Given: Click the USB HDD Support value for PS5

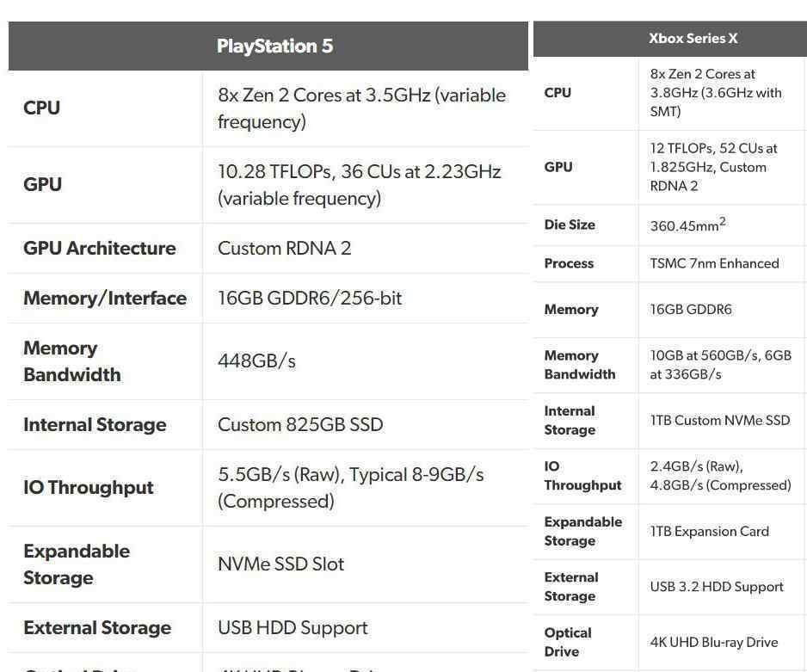Looking at the screenshot, I should pos(293,628).
